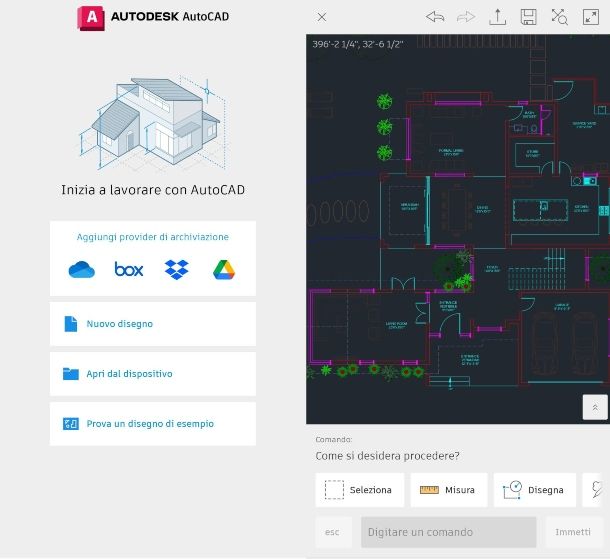This screenshot has width=610, height=559.
Task: Click the AutoCAD logo icon
Action: (91, 18)
